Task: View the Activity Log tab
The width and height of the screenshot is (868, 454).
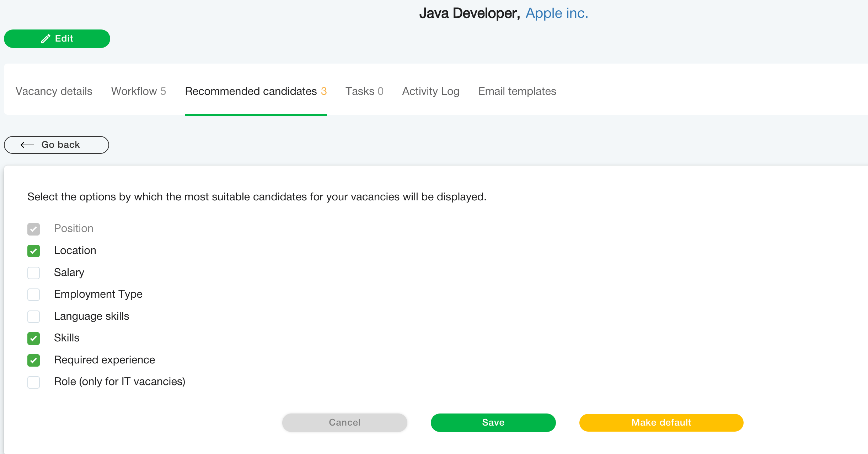Action: tap(430, 91)
